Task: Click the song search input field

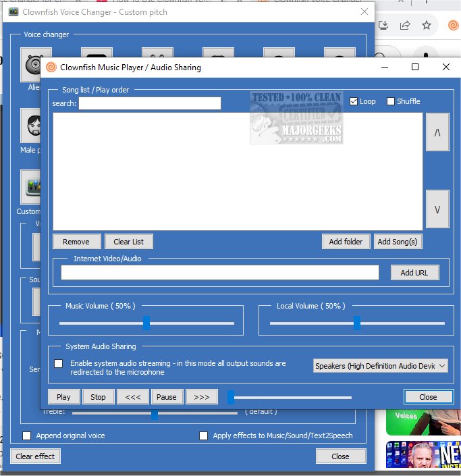Action: click(150, 103)
